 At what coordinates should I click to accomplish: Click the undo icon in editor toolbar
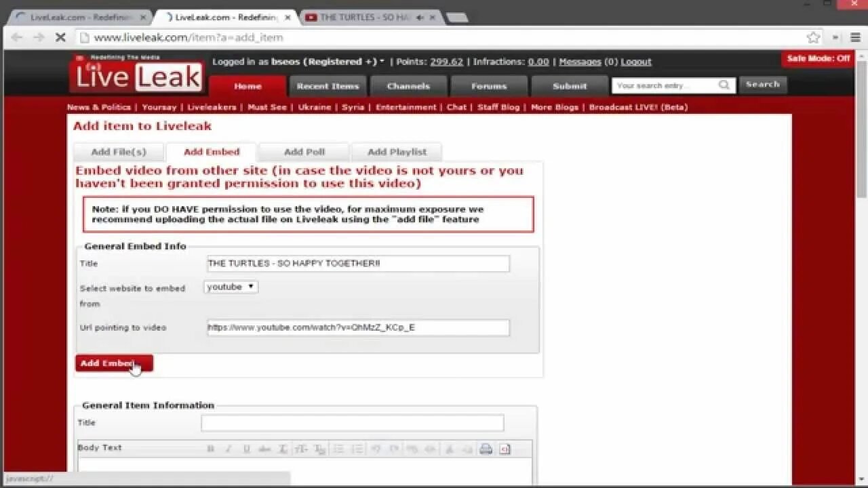pyautogui.click(x=375, y=449)
